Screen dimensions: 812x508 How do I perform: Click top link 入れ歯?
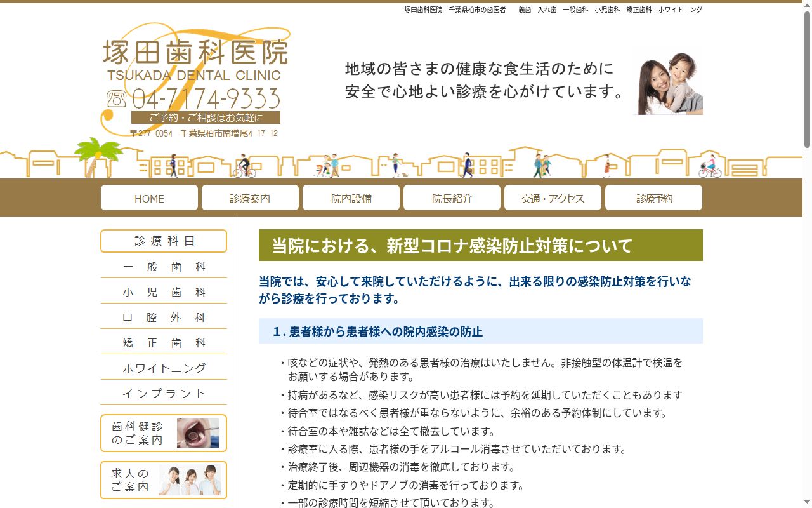(547, 10)
